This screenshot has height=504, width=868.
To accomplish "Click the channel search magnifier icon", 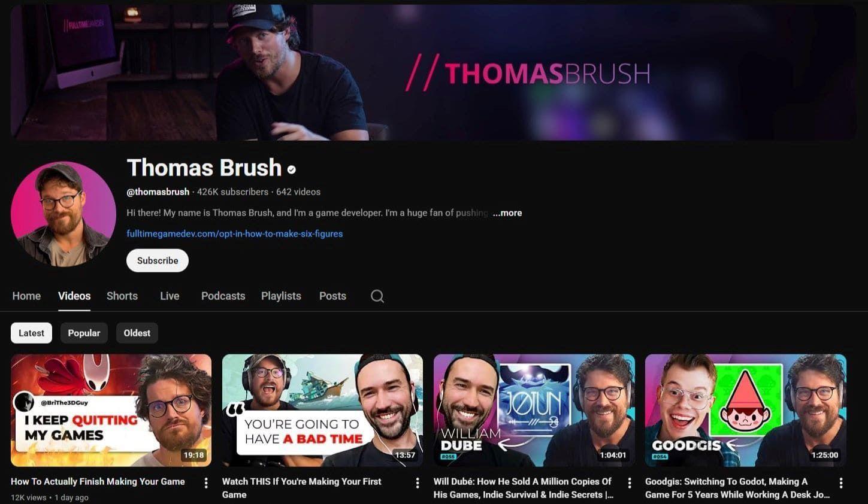I will (x=377, y=296).
